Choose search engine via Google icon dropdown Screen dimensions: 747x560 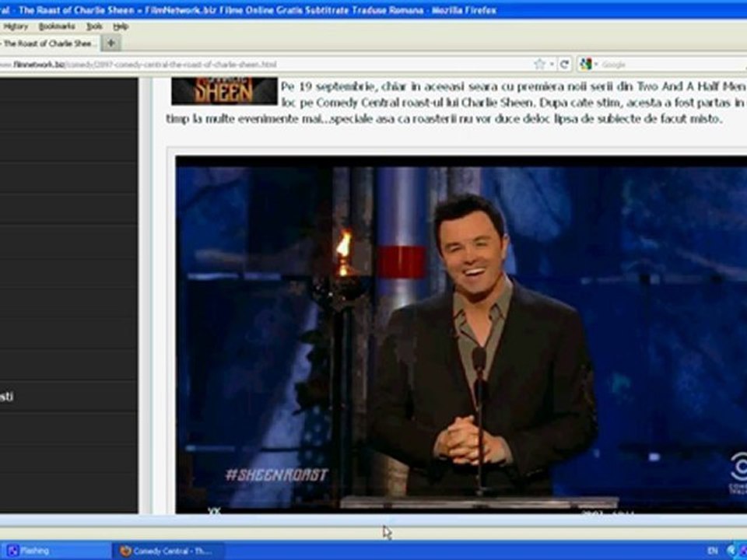[588, 65]
